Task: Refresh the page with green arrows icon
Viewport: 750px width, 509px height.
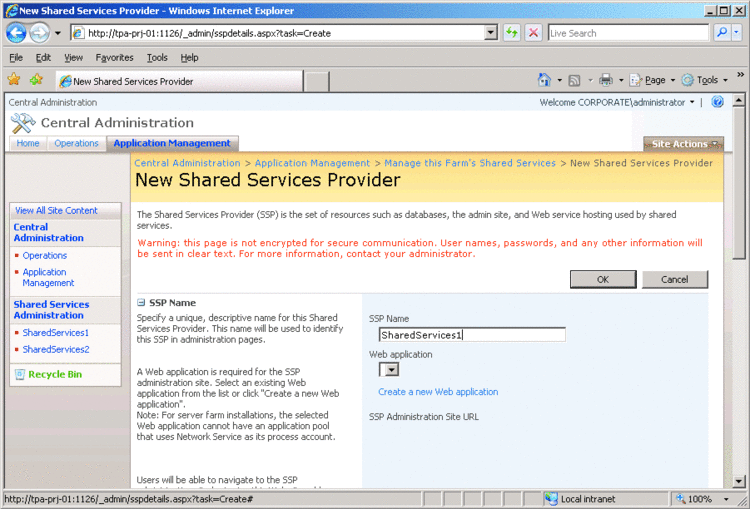Action: pos(512,33)
